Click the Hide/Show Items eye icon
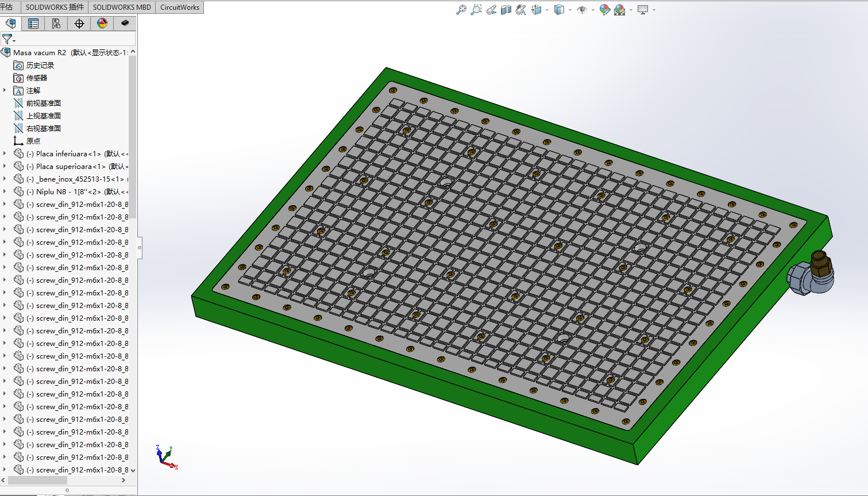The width and height of the screenshot is (868, 496). [582, 10]
